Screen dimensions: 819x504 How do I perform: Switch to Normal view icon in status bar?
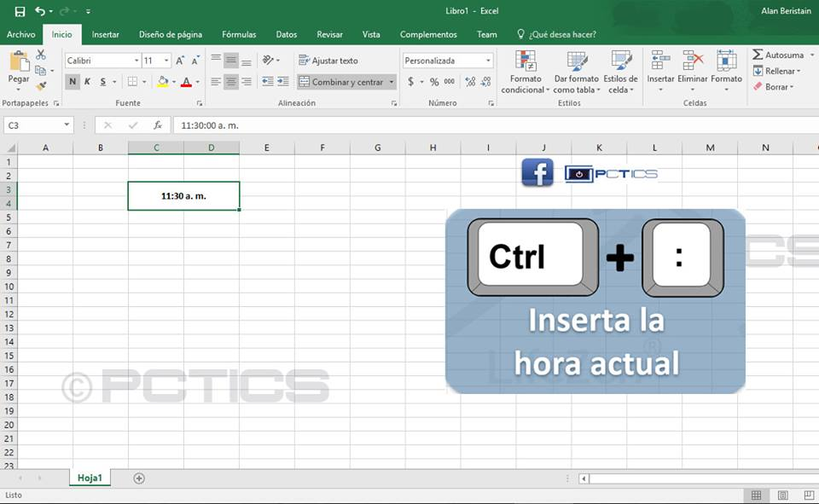click(x=756, y=495)
